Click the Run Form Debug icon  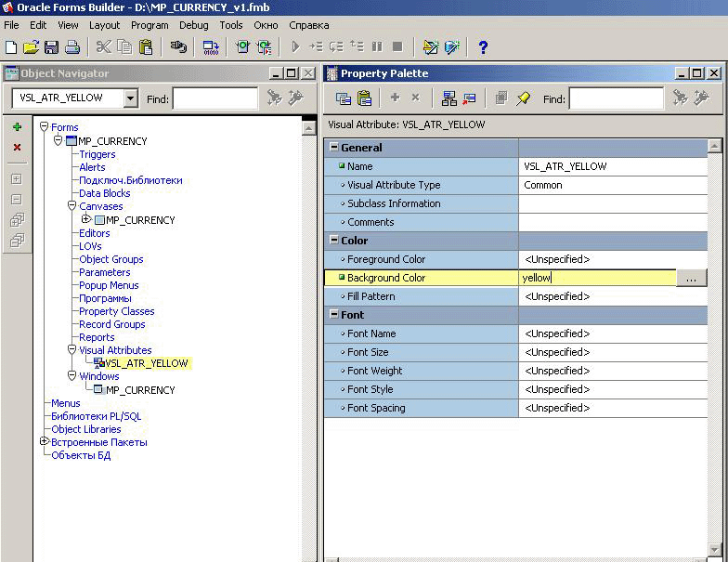[265, 46]
